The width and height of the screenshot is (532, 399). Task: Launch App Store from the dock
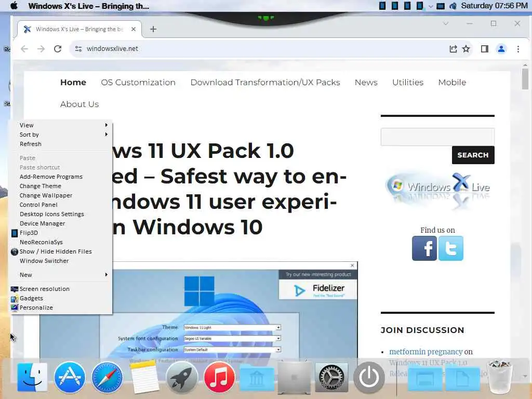coord(70,377)
